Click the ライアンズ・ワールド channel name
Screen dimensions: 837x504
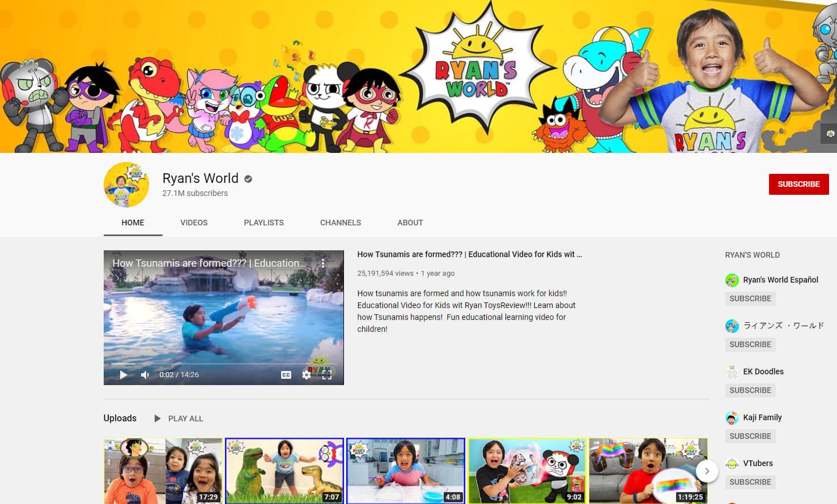(784, 326)
